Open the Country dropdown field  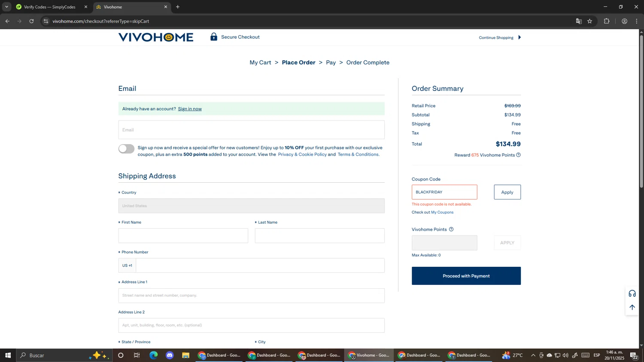tap(251, 206)
